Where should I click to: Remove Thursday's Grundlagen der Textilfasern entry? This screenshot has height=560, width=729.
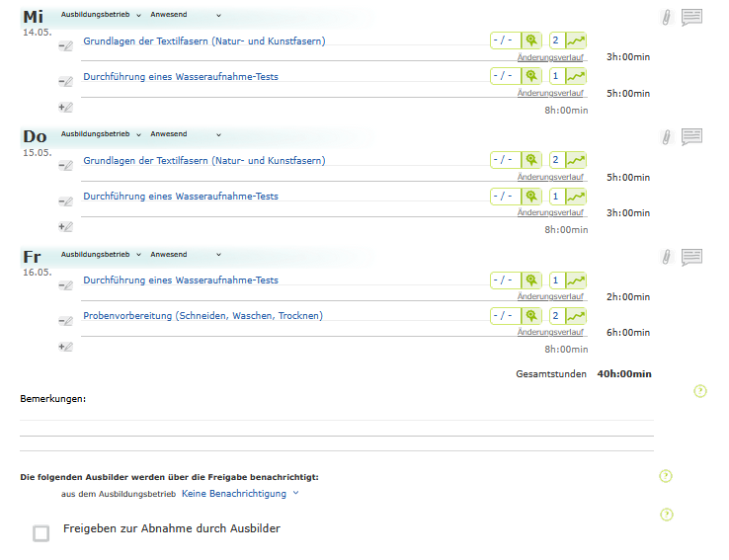tap(65, 166)
